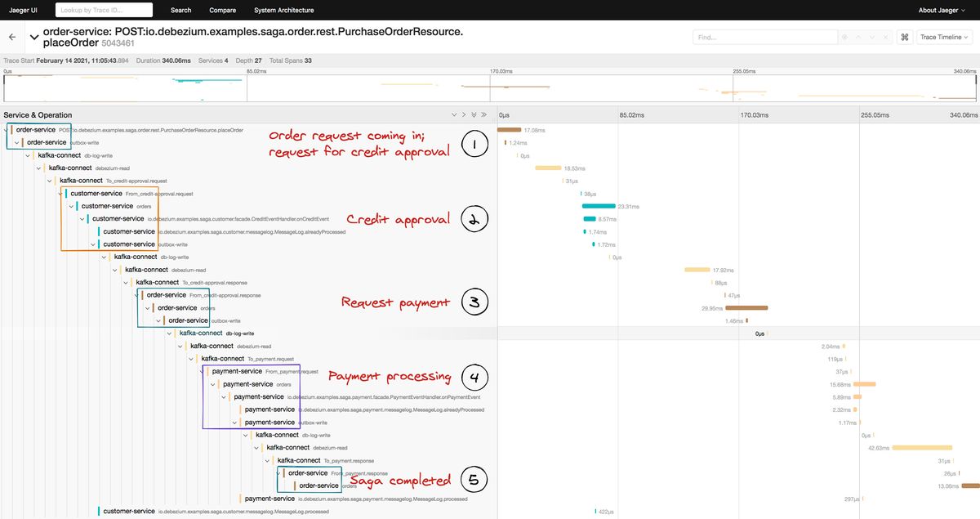Click the expand-all double chevron
The height and width of the screenshot is (519, 980).
484,115
